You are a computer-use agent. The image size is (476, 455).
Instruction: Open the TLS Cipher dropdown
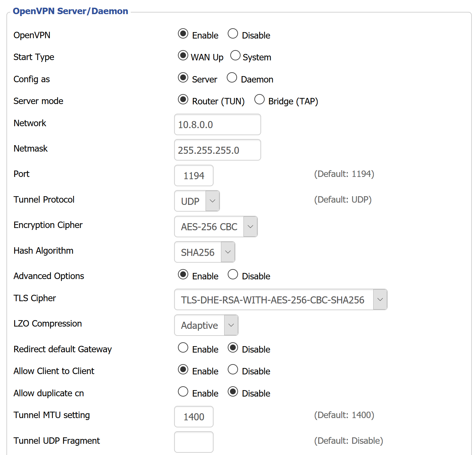(x=281, y=300)
